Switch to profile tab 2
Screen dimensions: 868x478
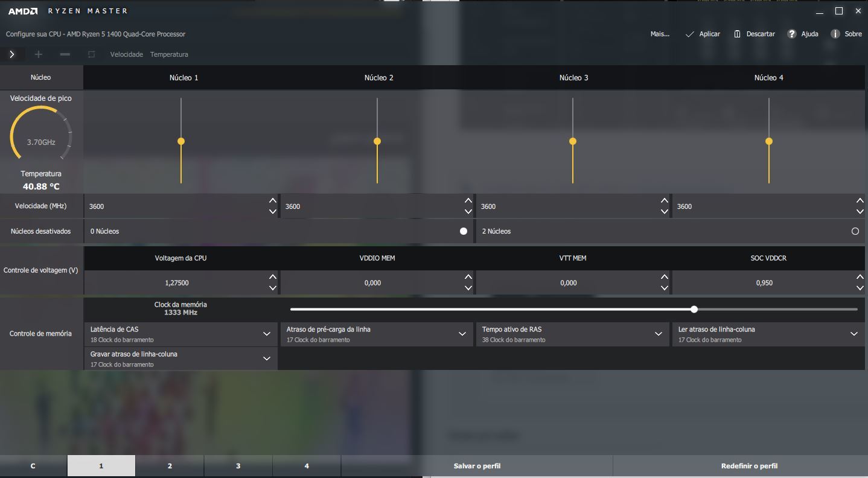point(170,466)
